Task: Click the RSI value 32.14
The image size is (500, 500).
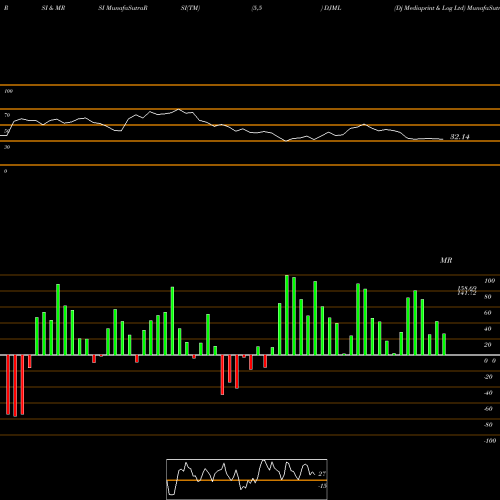Action: pos(460,137)
